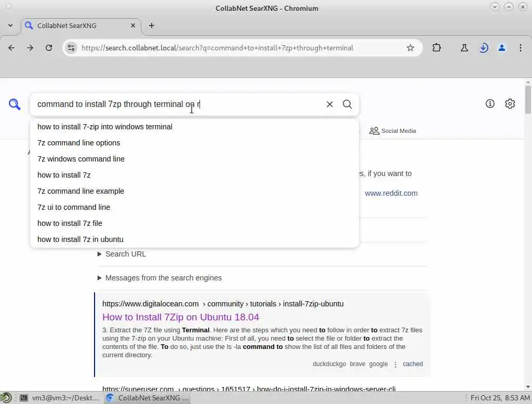Choose suggestion '7z command line example'
This screenshot has height=404, width=532.
(194, 191)
